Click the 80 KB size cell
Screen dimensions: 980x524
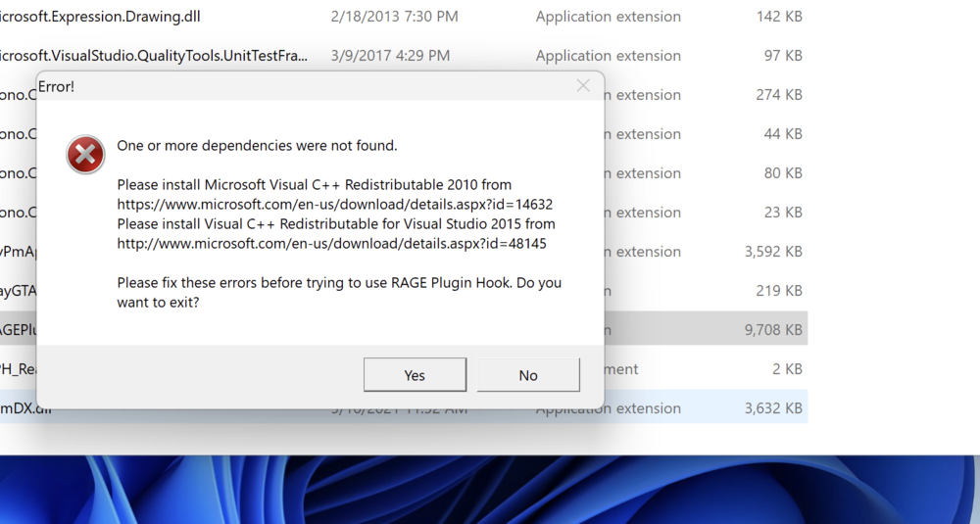click(783, 173)
